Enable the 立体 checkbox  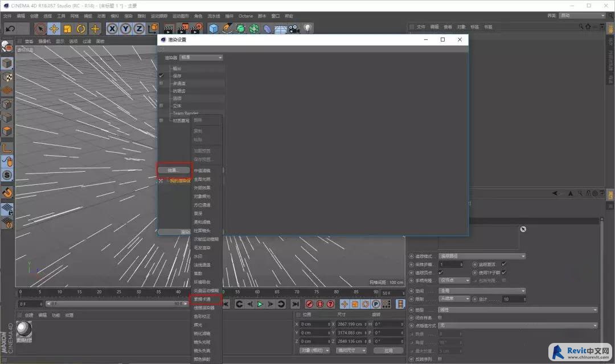[161, 105]
